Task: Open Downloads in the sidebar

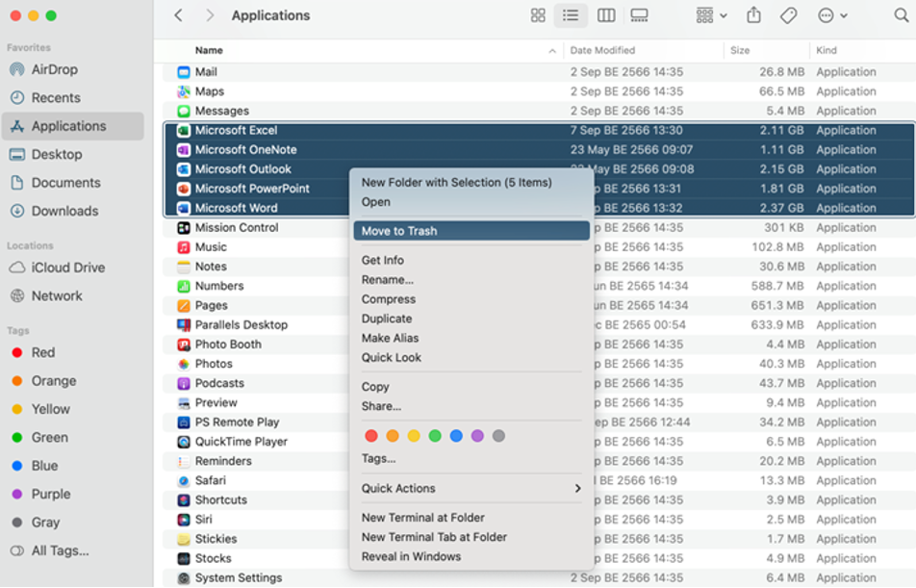Action: [72, 211]
